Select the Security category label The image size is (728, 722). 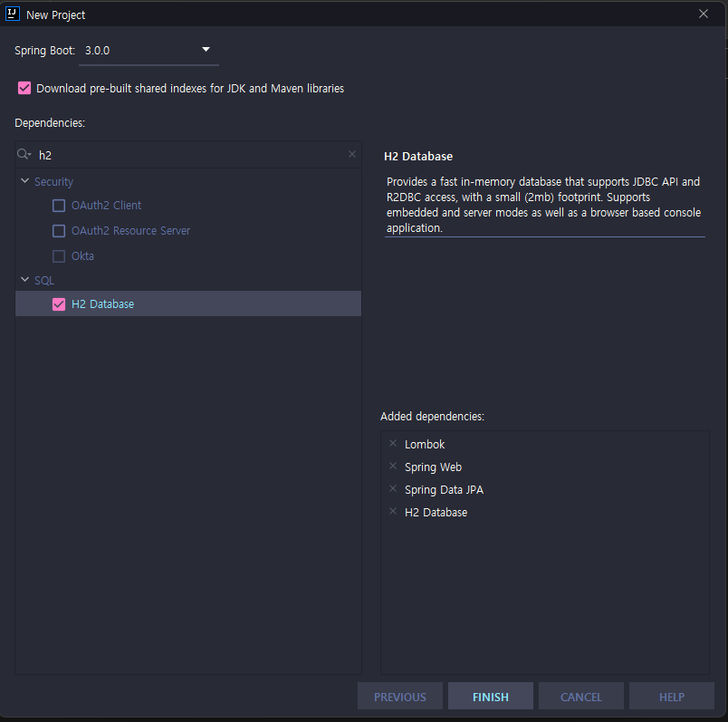point(53,182)
